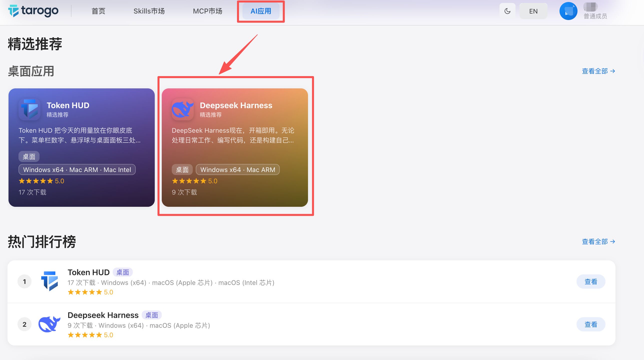Screen dimensions: 644x360
Task: Click rank number 1 badge
Action: pos(24,281)
